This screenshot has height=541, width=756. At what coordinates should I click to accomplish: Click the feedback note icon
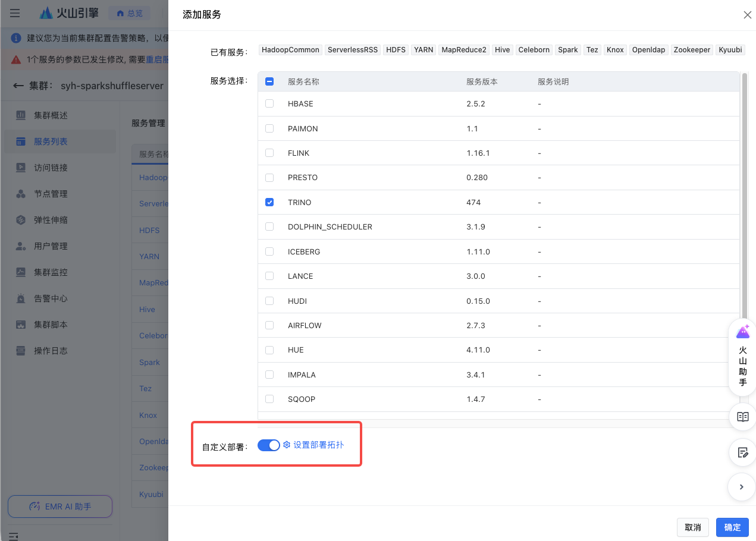point(742,453)
